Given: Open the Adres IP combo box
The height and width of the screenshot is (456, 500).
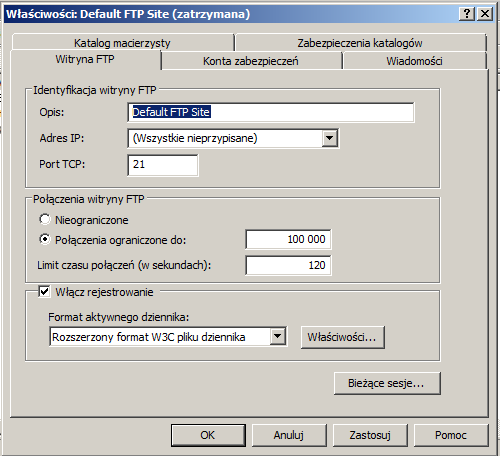Looking at the screenshot, I should [233, 138].
